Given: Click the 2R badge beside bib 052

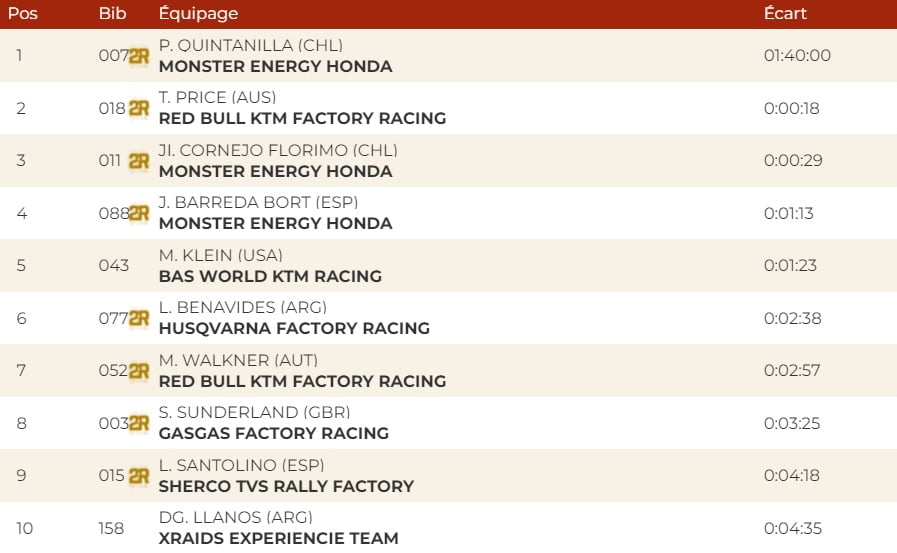Looking at the screenshot, I should point(139,371).
